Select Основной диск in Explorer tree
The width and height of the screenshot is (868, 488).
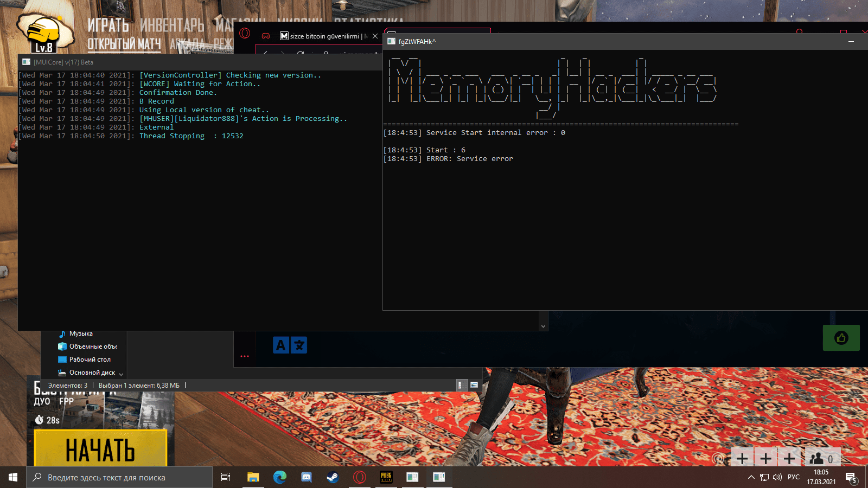pyautogui.click(x=86, y=373)
